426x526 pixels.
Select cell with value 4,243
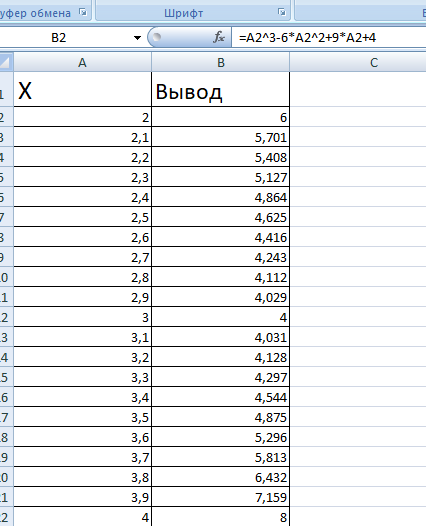(220, 257)
